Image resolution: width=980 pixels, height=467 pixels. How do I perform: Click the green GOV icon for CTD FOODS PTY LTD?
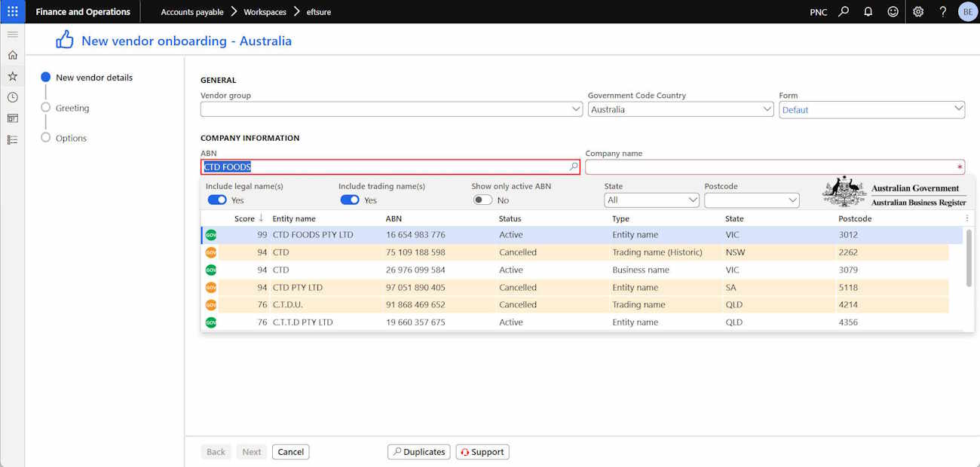pos(211,235)
